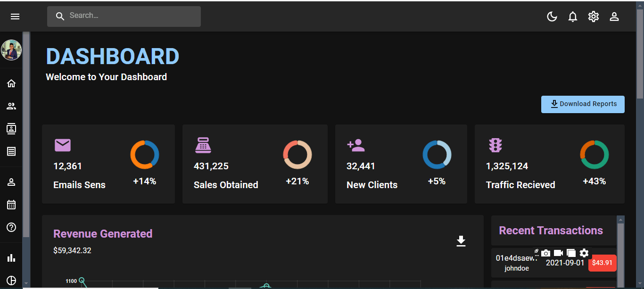
Task: Download the Revenue Generated chart data
Action: tap(461, 241)
